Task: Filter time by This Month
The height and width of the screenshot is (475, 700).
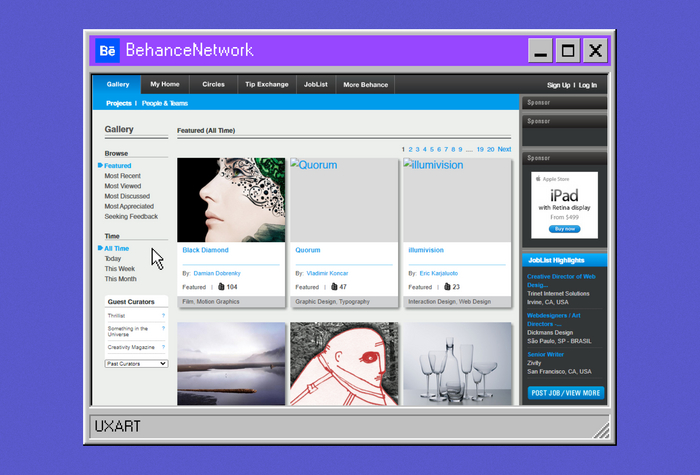Action: click(x=121, y=279)
